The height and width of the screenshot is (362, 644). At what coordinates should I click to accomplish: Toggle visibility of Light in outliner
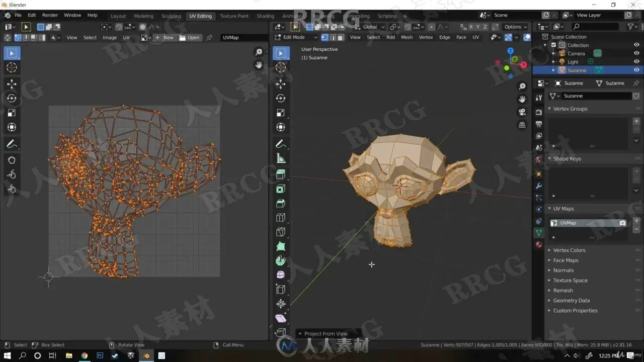tap(636, 62)
